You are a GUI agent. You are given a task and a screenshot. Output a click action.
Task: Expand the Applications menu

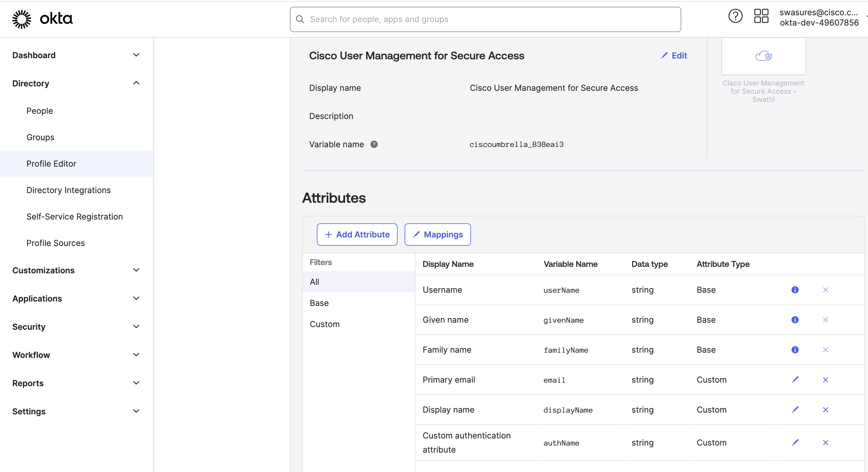[x=136, y=298]
